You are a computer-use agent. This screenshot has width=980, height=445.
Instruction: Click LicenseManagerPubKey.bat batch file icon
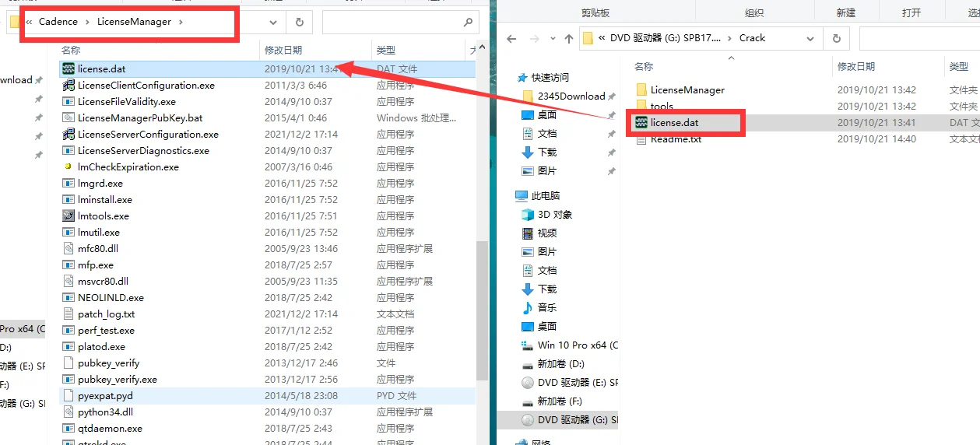point(68,118)
